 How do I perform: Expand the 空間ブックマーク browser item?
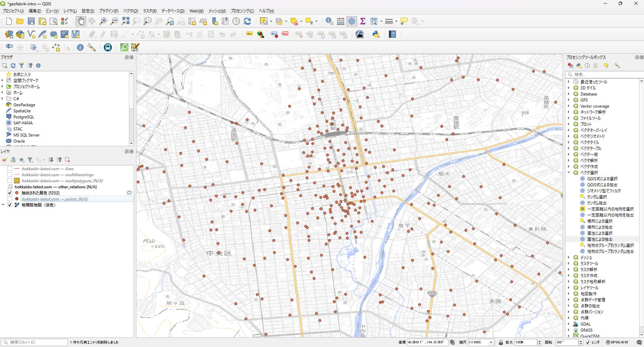[x=2, y=81]
